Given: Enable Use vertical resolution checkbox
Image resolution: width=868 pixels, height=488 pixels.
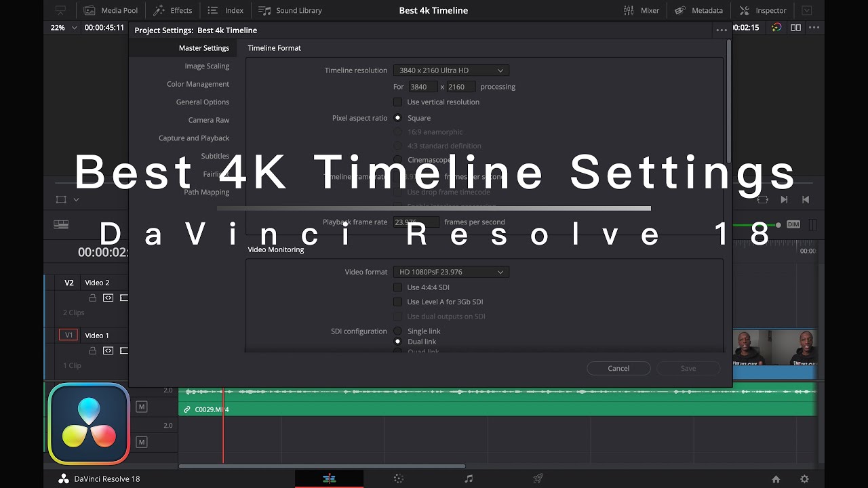Looking at the screenshot, I should click(x=397, y=102).
